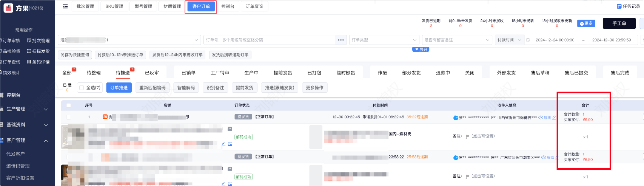Click the ellipsis icon beside order number field
The image size is (644, 186).
[x=340, y=40]
